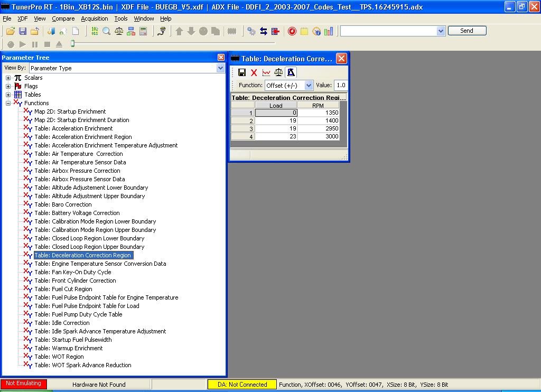Viewport: 541px width, 392px height.
Task: Click the save disk icon in table window
Action: [x=242, y=72]
